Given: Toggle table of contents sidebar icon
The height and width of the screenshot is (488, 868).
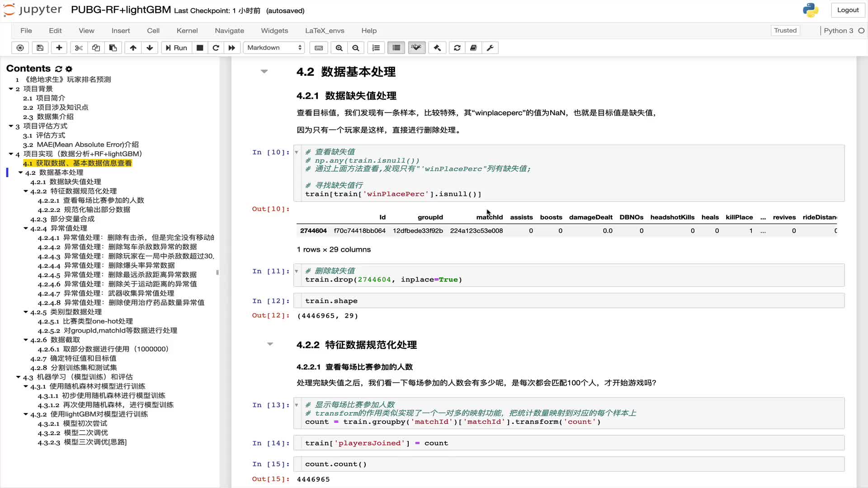Looking at the screenshot, I should (396, 48).
